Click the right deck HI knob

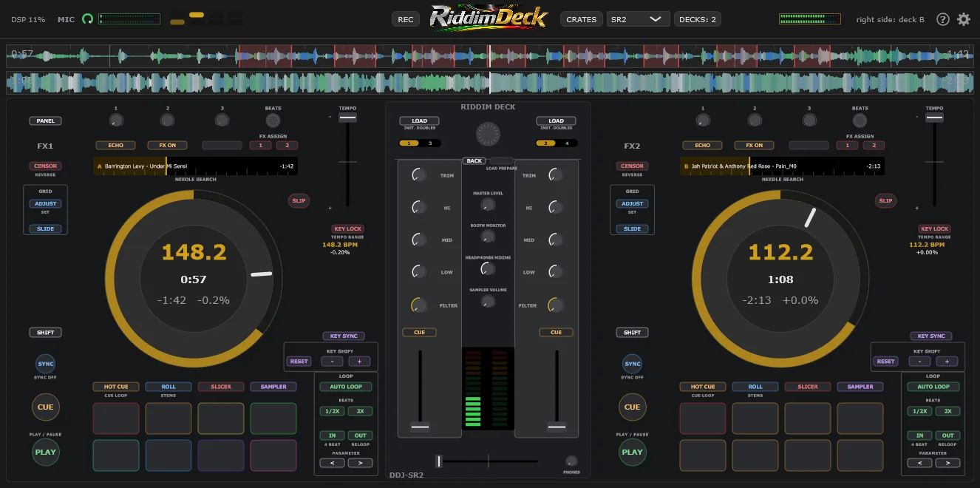click(x=556, y=208)
